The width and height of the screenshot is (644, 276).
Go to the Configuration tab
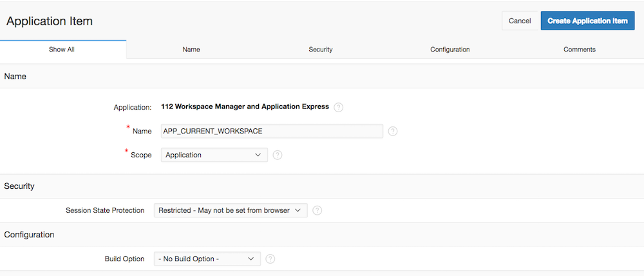[x=450, y=50]
